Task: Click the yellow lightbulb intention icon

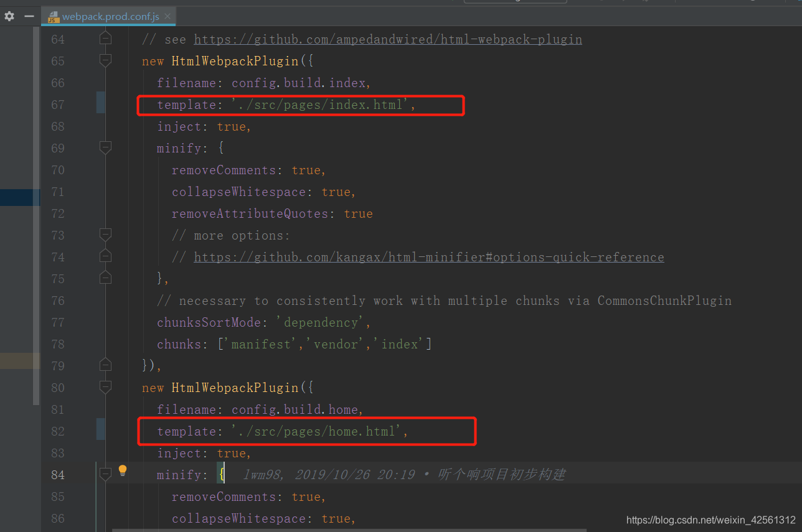Action: tap(123, 470)
